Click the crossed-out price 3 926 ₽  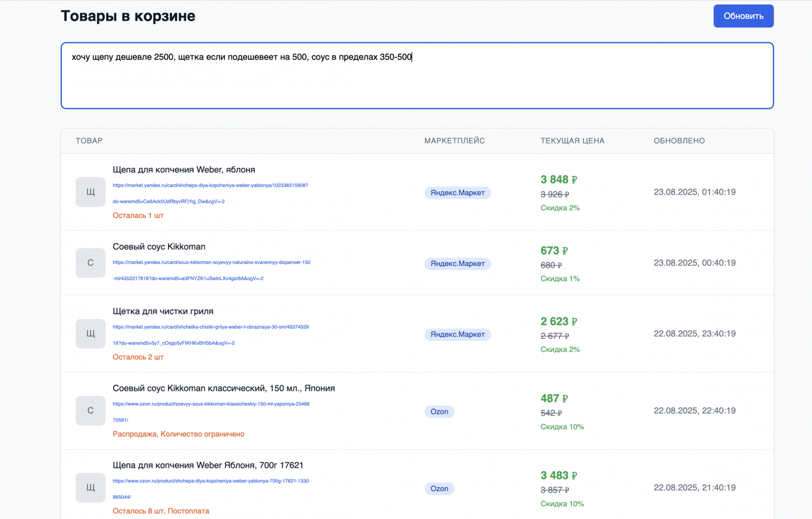point(555,194)
